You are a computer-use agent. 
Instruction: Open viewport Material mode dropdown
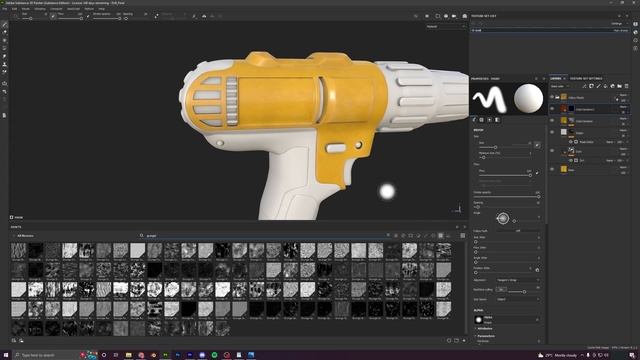pyautogui.click(x=445, y=27)
